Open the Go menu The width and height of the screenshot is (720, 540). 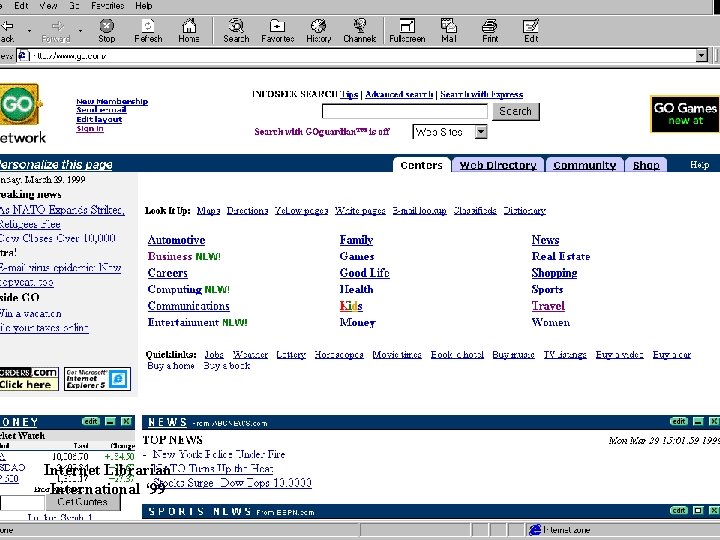(74, 6)
